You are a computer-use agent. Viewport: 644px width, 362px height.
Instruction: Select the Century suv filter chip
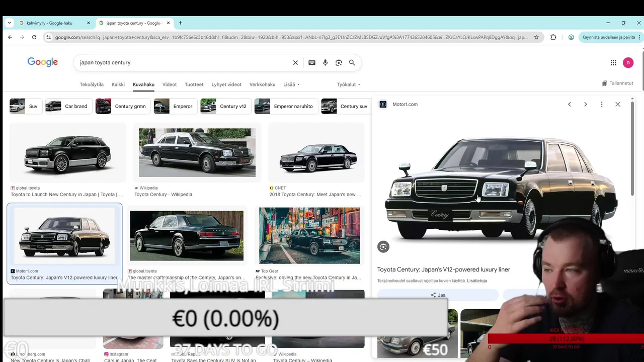(x=346, y=106)
